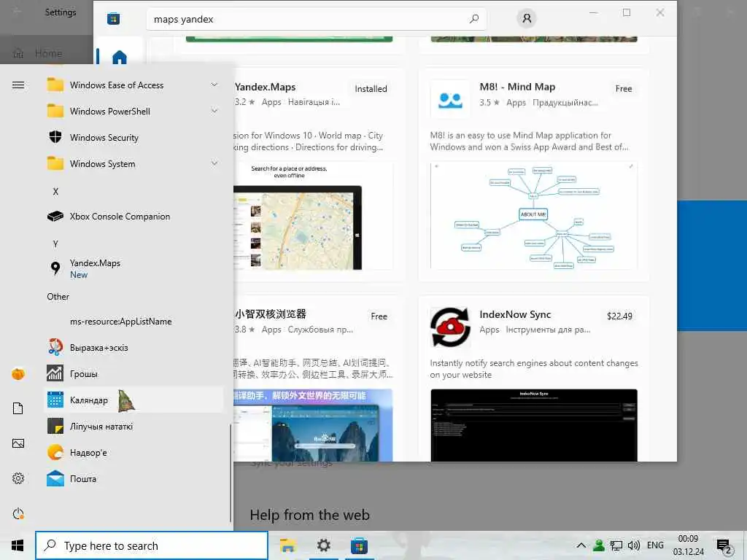Jump to letter X section header
The image size is (747, 560).
(55, 192)
